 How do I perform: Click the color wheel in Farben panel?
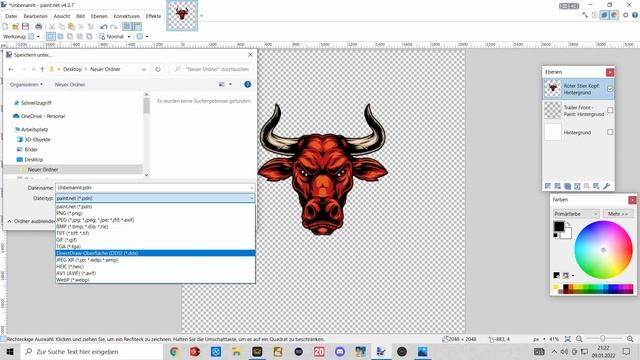603,250
